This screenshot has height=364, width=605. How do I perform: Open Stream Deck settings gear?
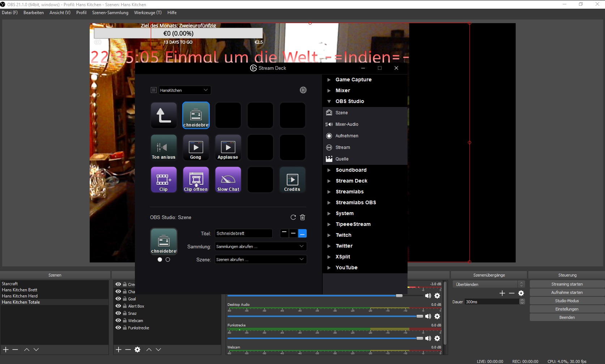(x=303, y=90)
